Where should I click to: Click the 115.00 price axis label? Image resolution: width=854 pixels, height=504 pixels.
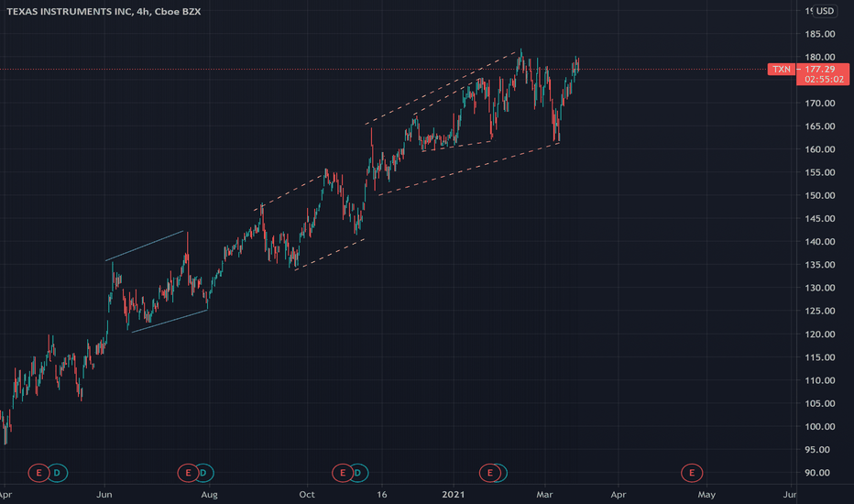[820, 356]
